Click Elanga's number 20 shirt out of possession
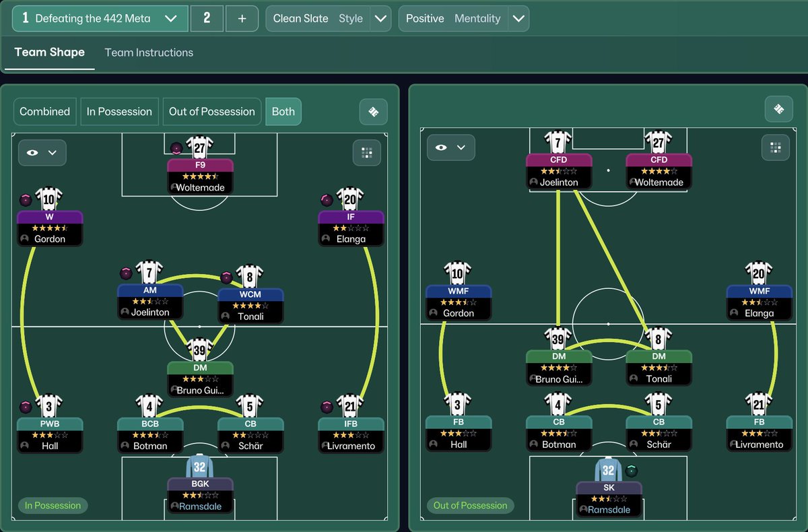This screenshot has width=808, height=532. [760, 273]
